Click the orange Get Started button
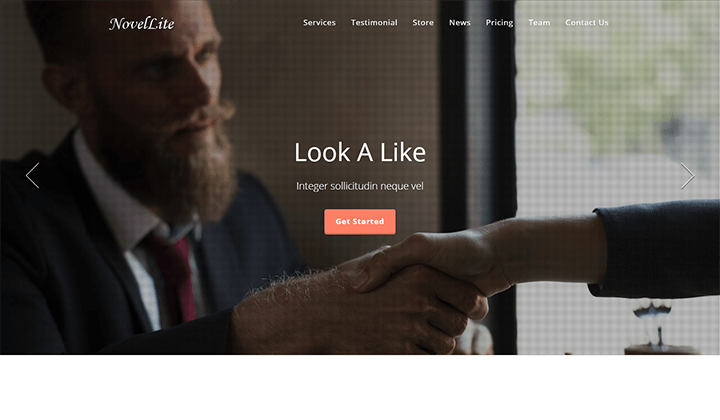The height and width of the screenshot is (420, 720). tap(360, 222)
